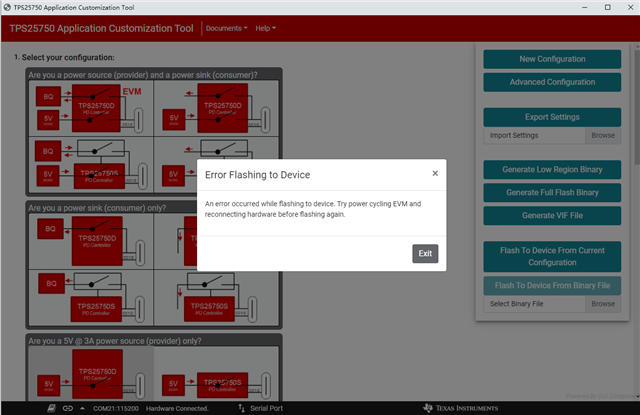Click the Serial Port transfer arrows icon
This screenshot has height=415, width=640.
point(241,408)
